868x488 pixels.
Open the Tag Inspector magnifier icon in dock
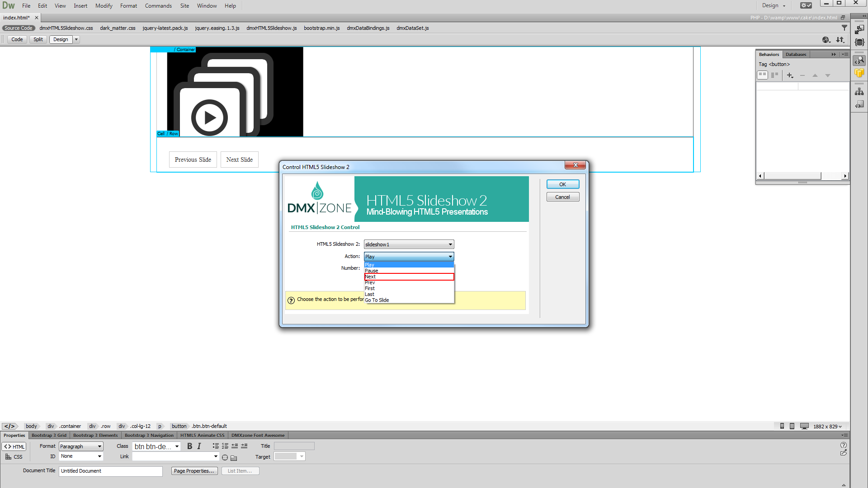click(x=859, y=61)
